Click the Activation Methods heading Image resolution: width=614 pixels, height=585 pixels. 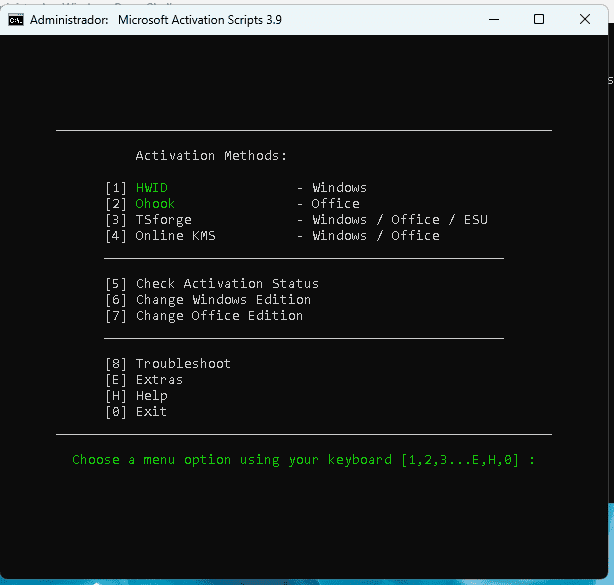[211, 156]
